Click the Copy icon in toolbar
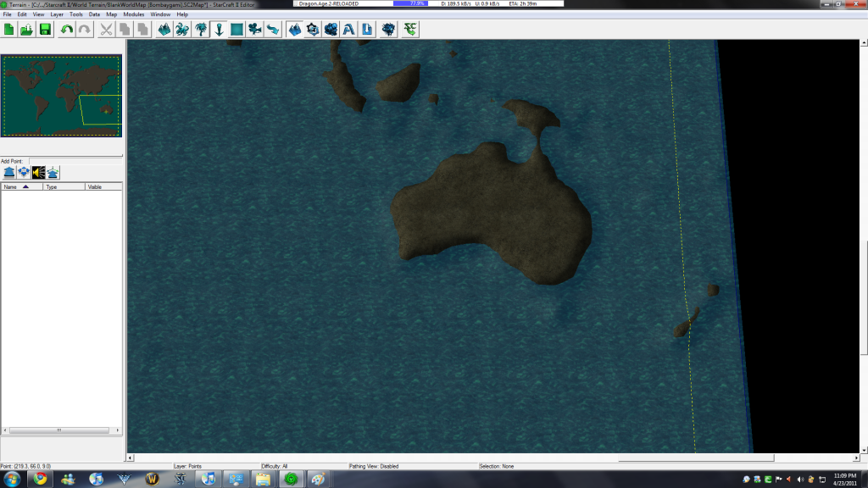Image resolution: width=868 pixels, height=488 pixels. point(125,30)
